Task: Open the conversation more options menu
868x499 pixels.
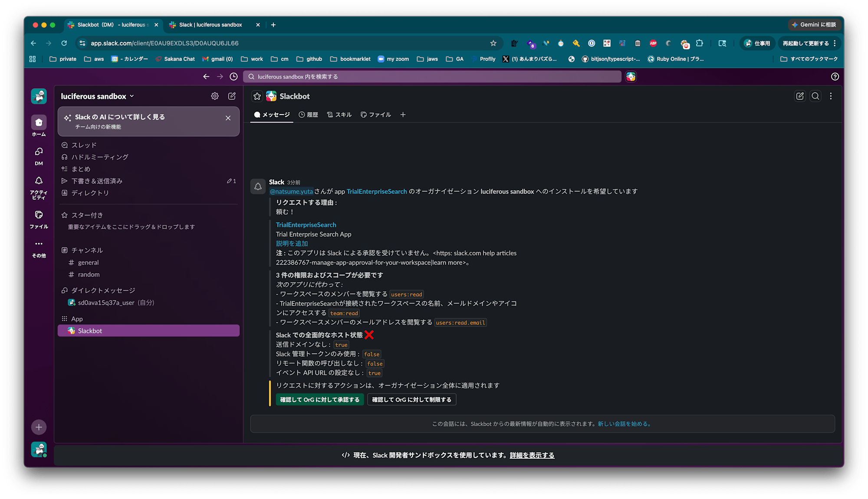Action: 831,96
